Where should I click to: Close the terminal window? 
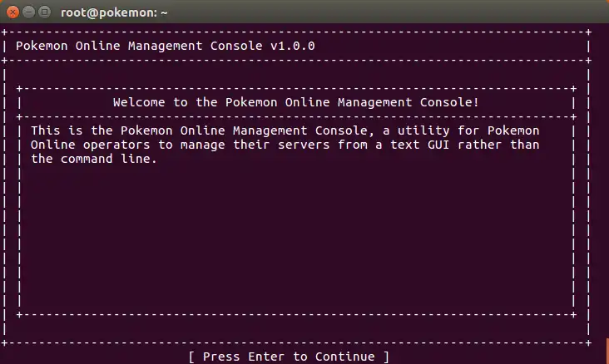click(x=12, y=12)
